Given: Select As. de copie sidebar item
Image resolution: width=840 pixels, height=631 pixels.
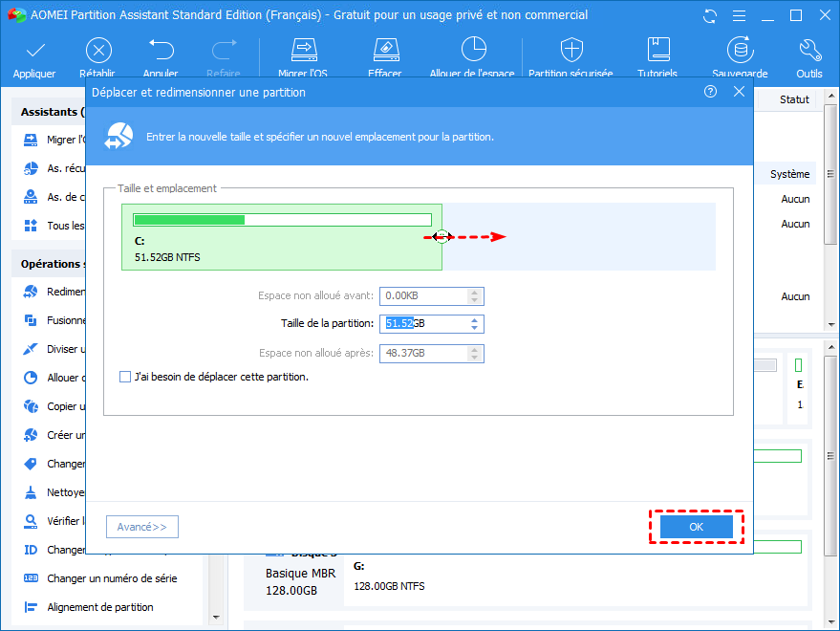Looking at the screenshot, I should click(x=54, y=197).
